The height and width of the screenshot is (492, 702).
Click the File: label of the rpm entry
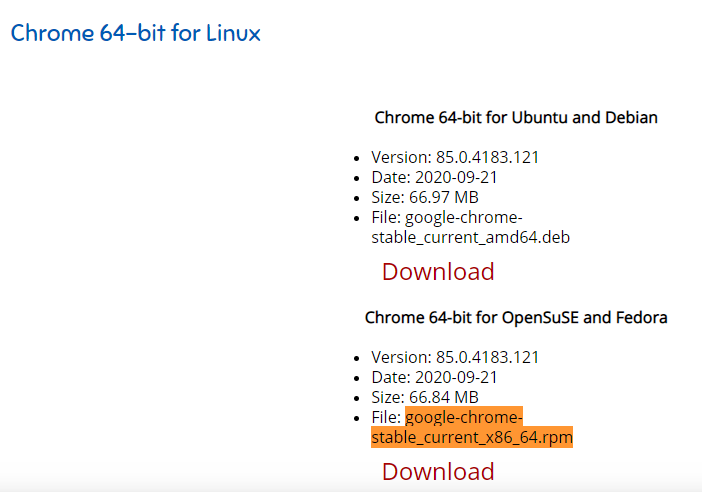386,417
